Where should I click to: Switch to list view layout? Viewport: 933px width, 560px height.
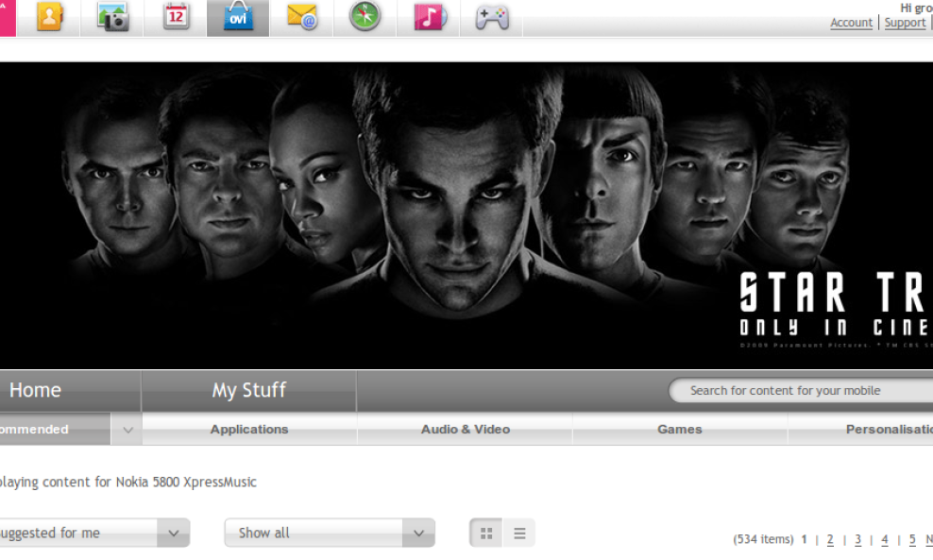519,534
